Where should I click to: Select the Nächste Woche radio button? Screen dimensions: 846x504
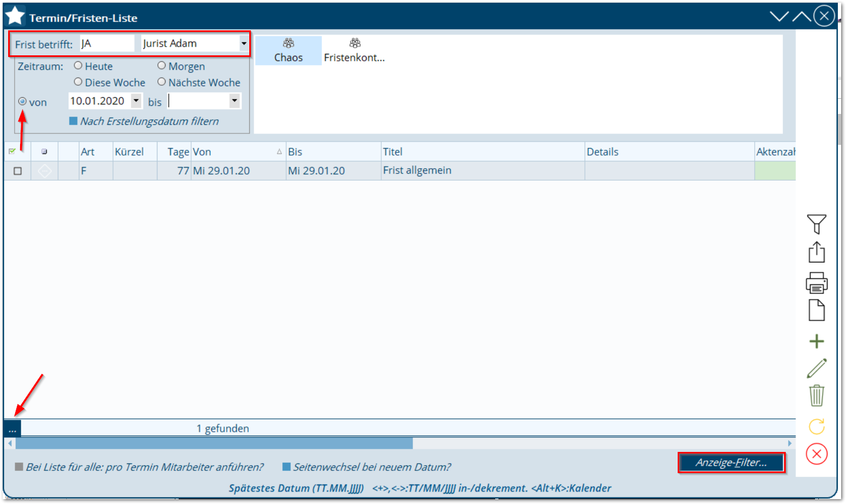pyautogui.click(x=161, y=82)
